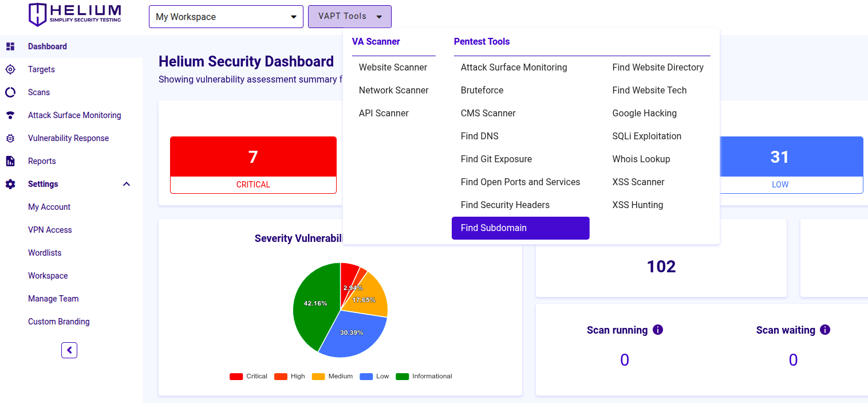Click the Scan running info icon
This screenshot has width=868, height=403.
(x=657, y=330)
